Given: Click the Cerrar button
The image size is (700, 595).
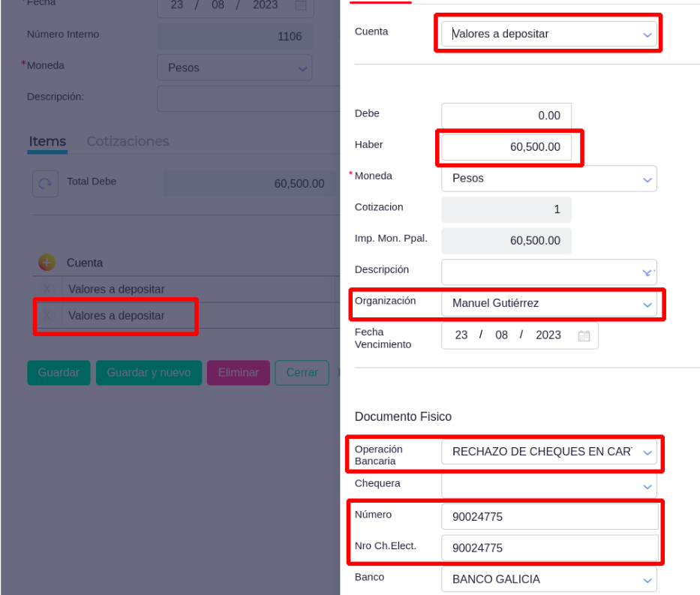Looking at the screenshot, I should 302,373.
